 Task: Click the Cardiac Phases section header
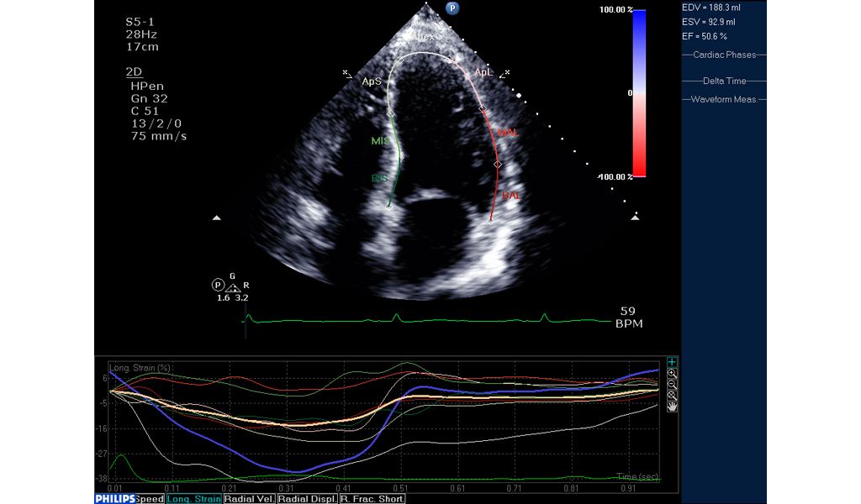(724, 55)
